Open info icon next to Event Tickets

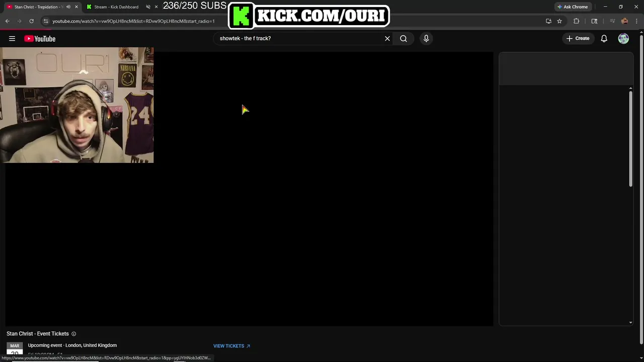pyautogui.click(x=73, y=334)
